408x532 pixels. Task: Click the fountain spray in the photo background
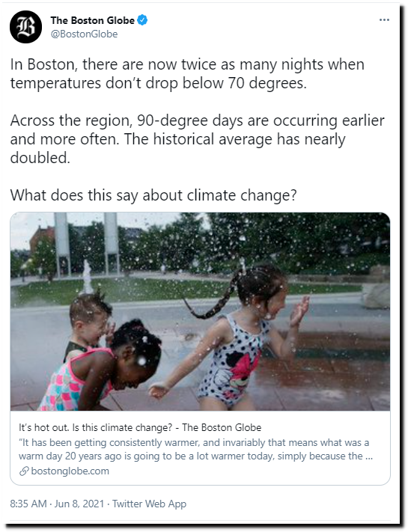(88, 277)
